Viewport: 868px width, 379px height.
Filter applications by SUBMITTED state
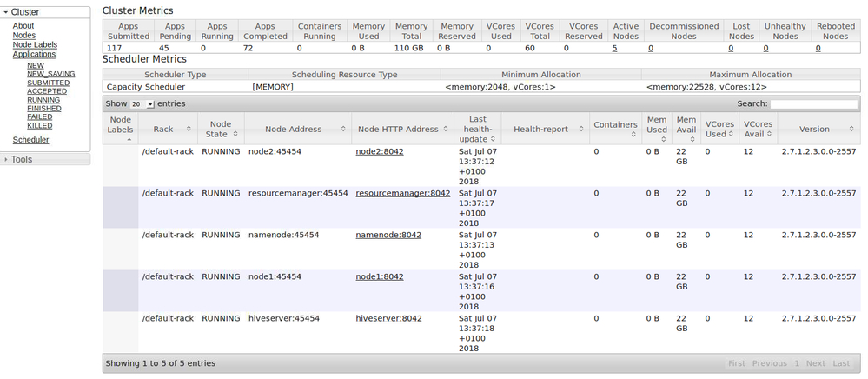[48, 83]
